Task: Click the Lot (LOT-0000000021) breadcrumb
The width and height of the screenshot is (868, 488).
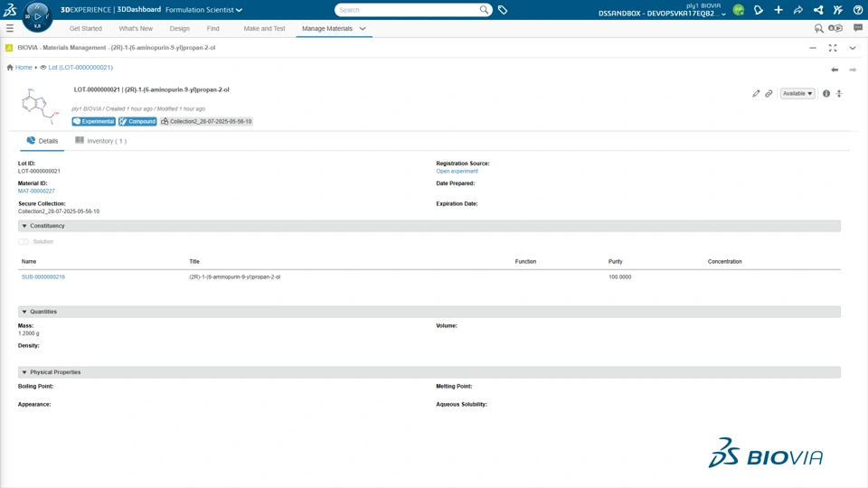Action: tap(80, 68)
